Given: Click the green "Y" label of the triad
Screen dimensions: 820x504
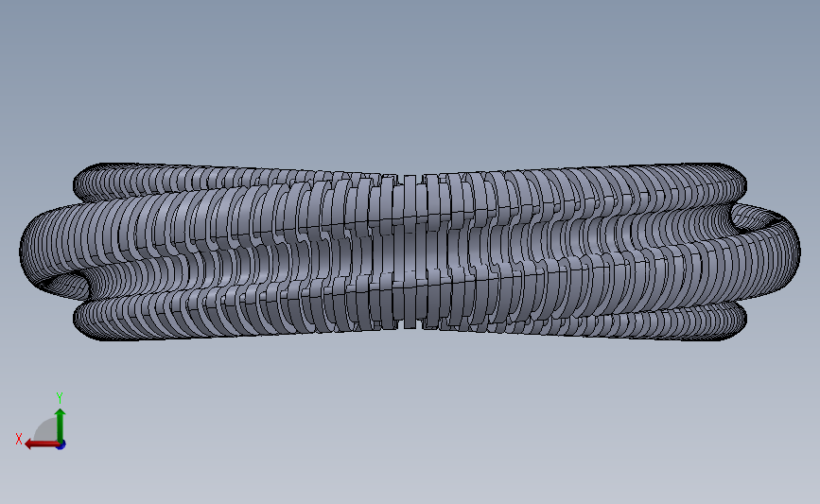Looking at the screenshot, I should (x=59, y=398).
